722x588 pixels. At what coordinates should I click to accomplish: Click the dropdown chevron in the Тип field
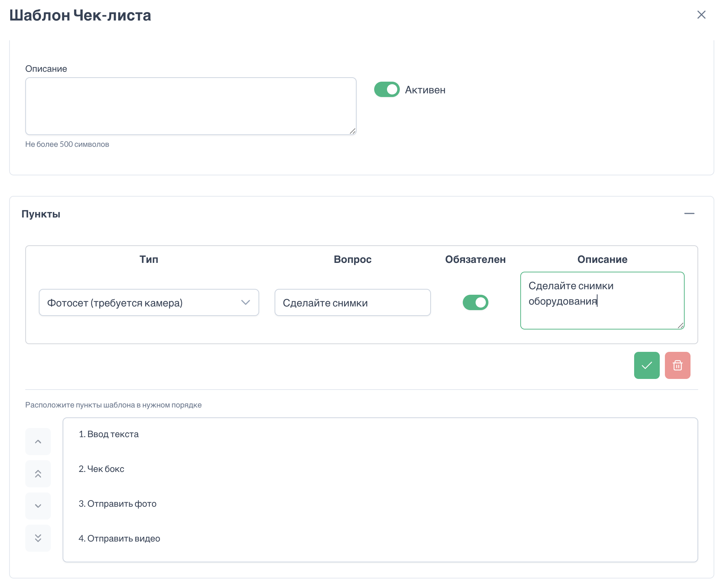(x=245, y=303)
